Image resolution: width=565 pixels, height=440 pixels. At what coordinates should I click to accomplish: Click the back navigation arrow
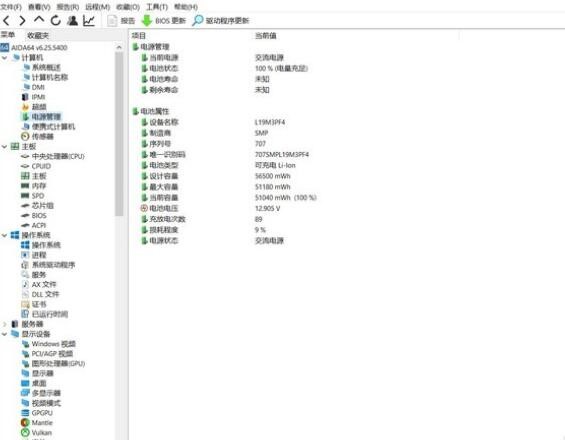(6, 21)
